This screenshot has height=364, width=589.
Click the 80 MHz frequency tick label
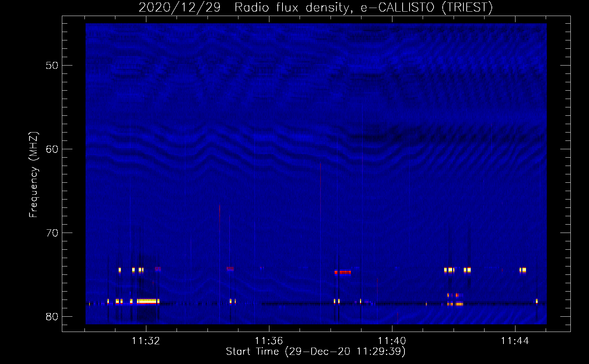pos(52,317)
